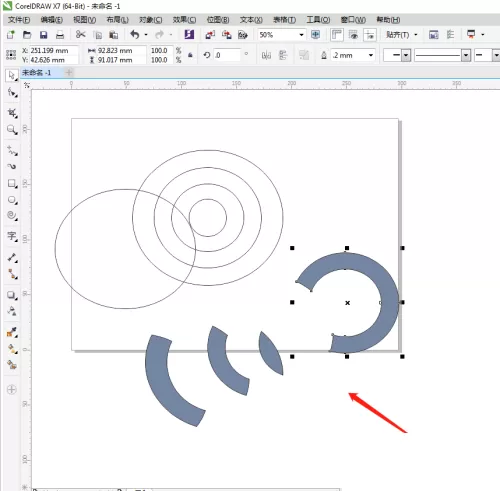Open the Search Content icon

pos(189,34)
